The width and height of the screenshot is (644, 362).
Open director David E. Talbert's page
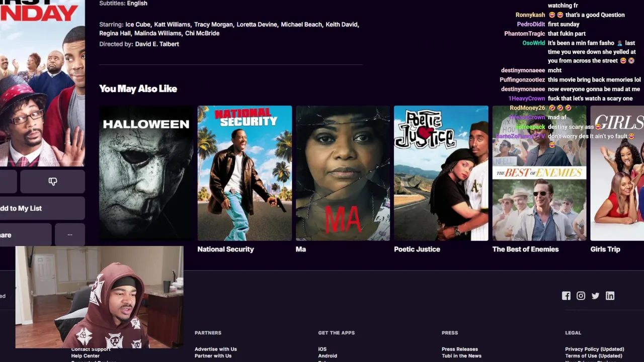click(x=157, y=44)
